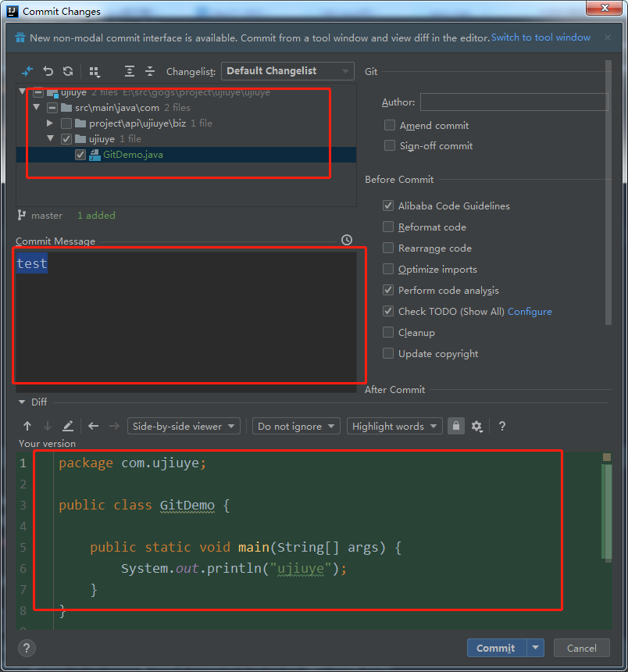The image size is (628, 672).
Task: Click 'package com.ujiuye;' line in diff
Action: click(132, 463)
